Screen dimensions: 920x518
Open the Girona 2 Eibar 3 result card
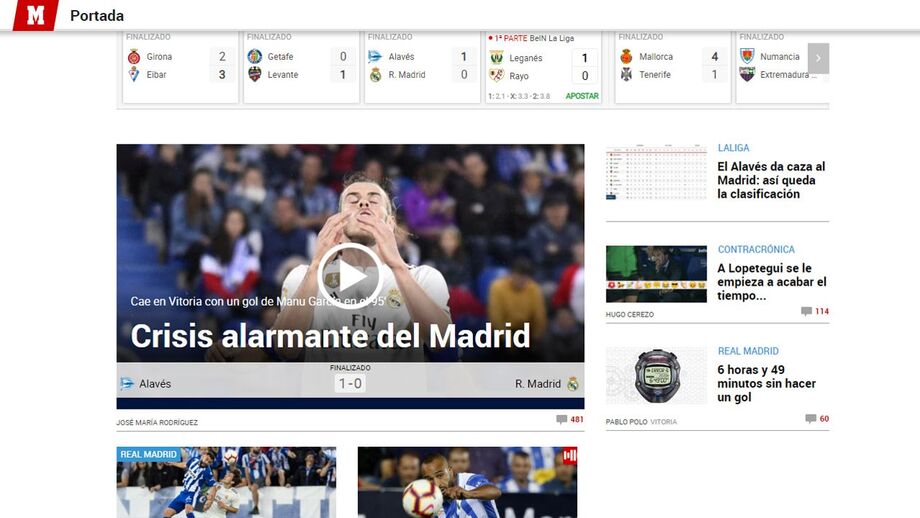point(180,67)
